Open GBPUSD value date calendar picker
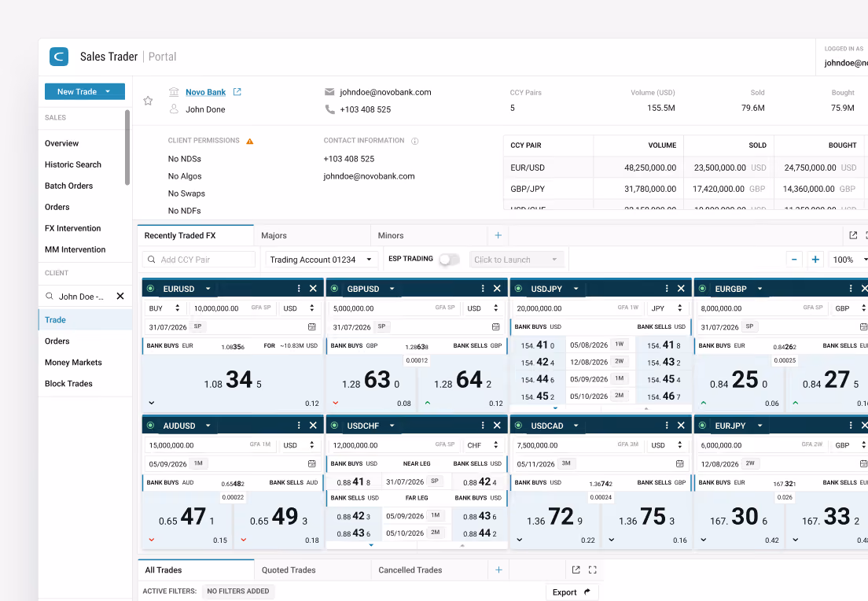 click(496, 326)
